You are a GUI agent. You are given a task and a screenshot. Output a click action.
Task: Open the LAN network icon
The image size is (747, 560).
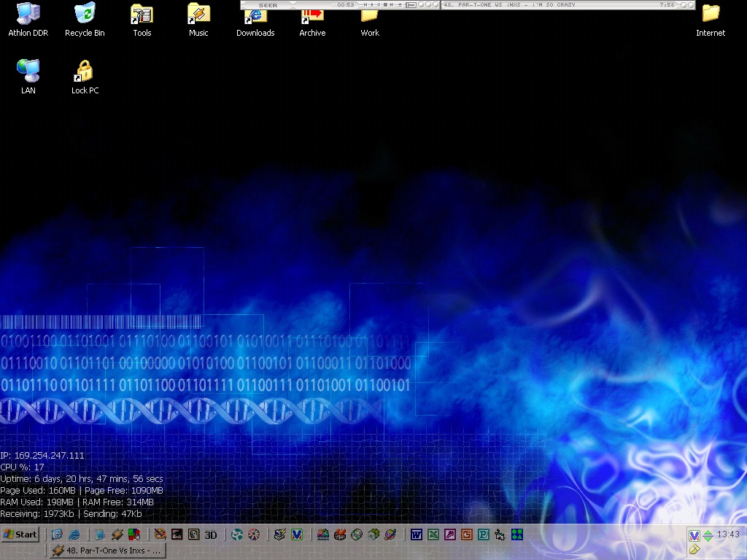pos(28,71)
